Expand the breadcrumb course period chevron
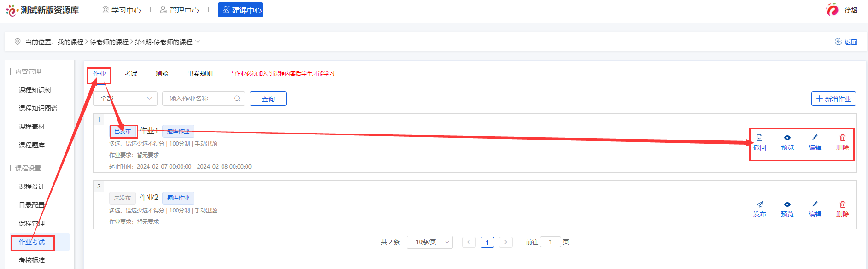Screen dimensions: 868x269 tap(198, 41)
